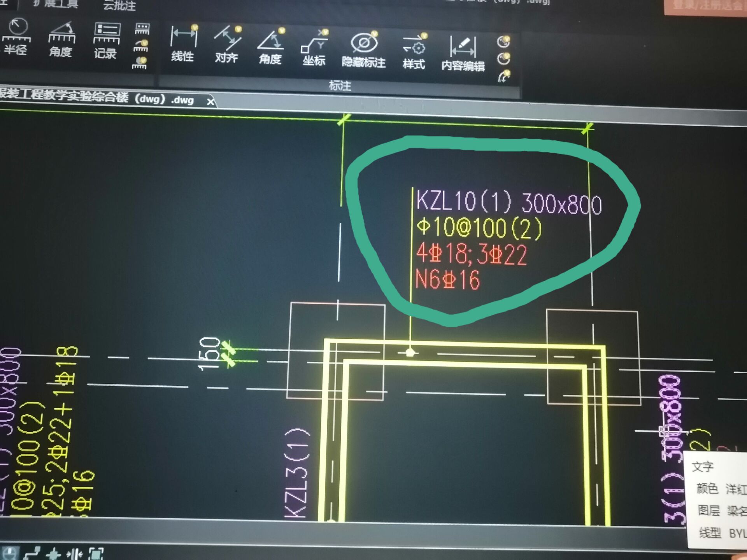Click the curved arrow icon below the circular icons
This screenshot has width=747, height=560.
pyautogui.click(x=504, y=76)
